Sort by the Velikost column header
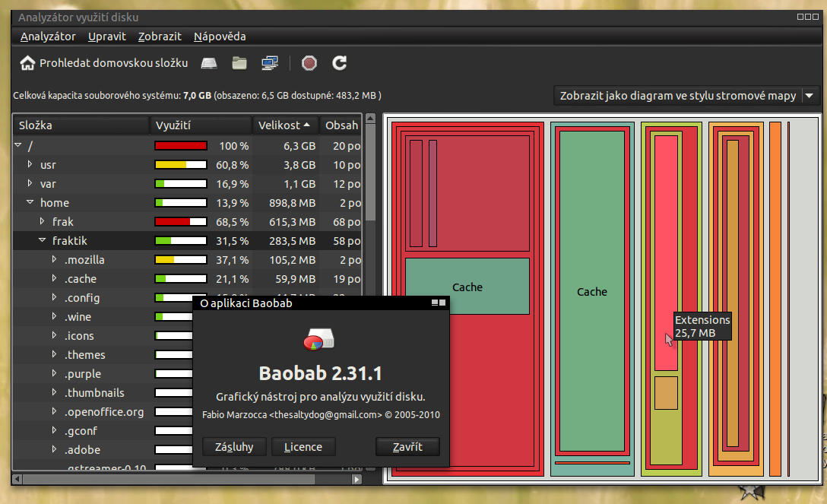The height and width of the screenshot is (504, 827). pyautogui.click(x=285, y=125)
